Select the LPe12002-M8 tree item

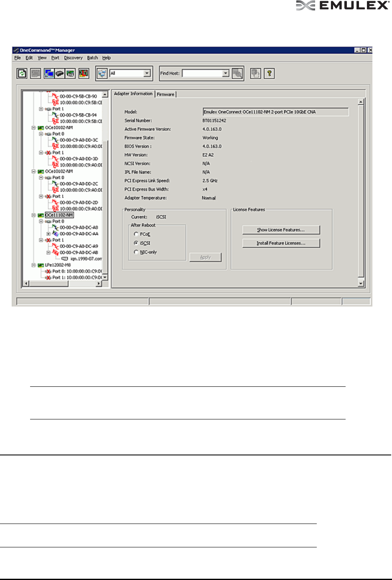(x=58, y=265)
